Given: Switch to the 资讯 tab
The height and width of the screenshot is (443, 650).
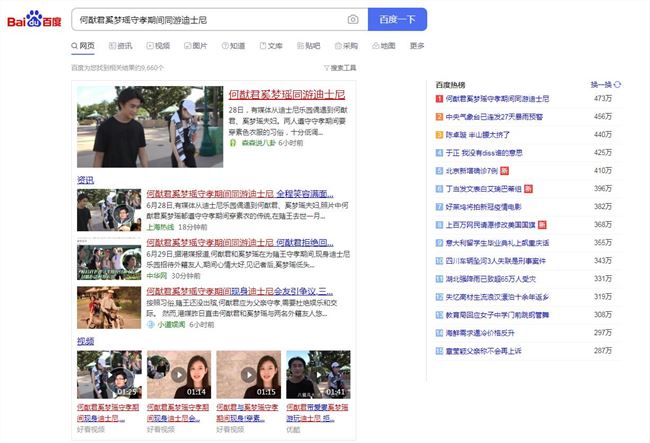Looking at the screenshot, I should tap(119, 46).
